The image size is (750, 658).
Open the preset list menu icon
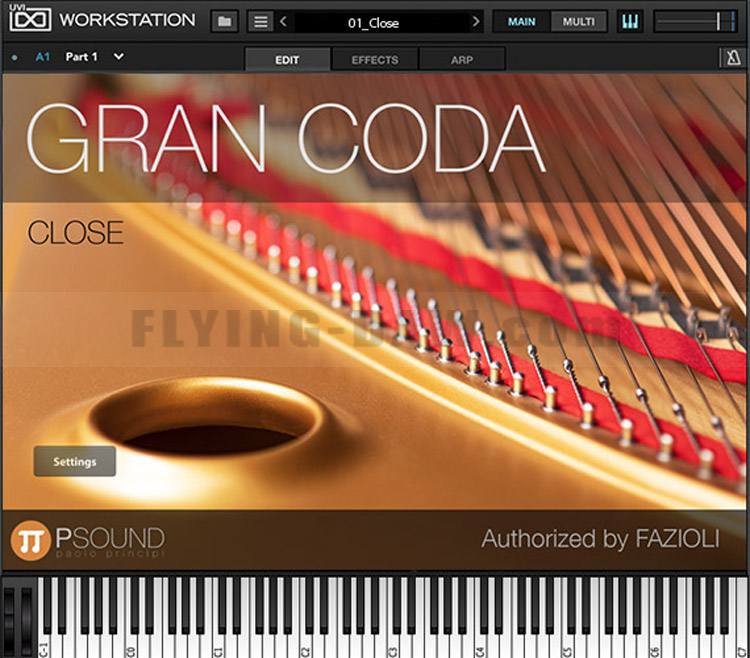point(261,22)
